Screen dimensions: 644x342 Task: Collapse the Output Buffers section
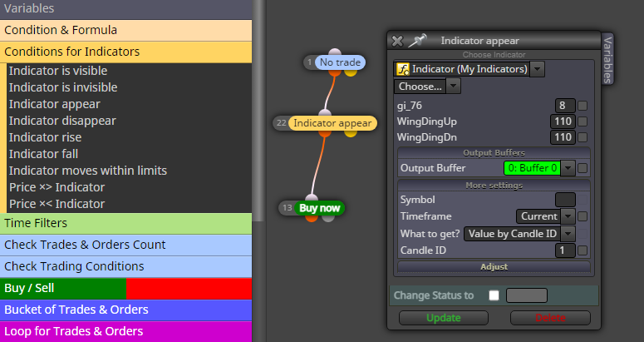click(x=494, y=153)
